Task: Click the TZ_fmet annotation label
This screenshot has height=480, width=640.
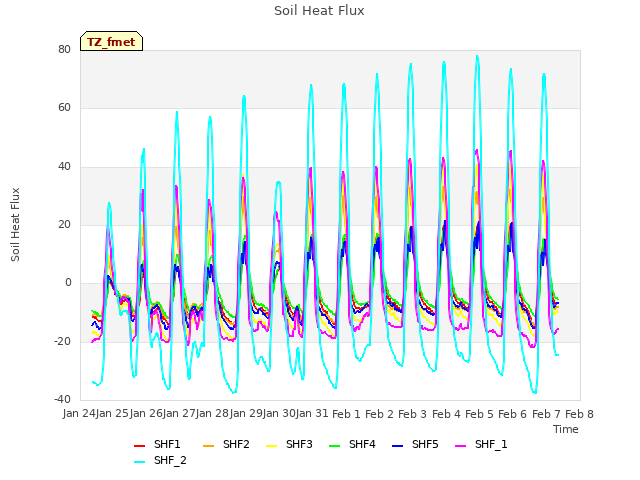Action: [x=111, y=42]
